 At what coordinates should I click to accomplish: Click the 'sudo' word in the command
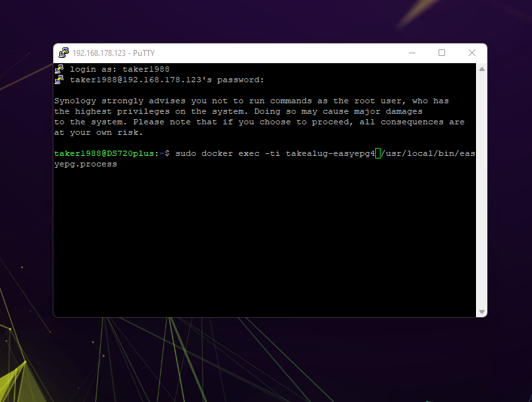(186, 153)
